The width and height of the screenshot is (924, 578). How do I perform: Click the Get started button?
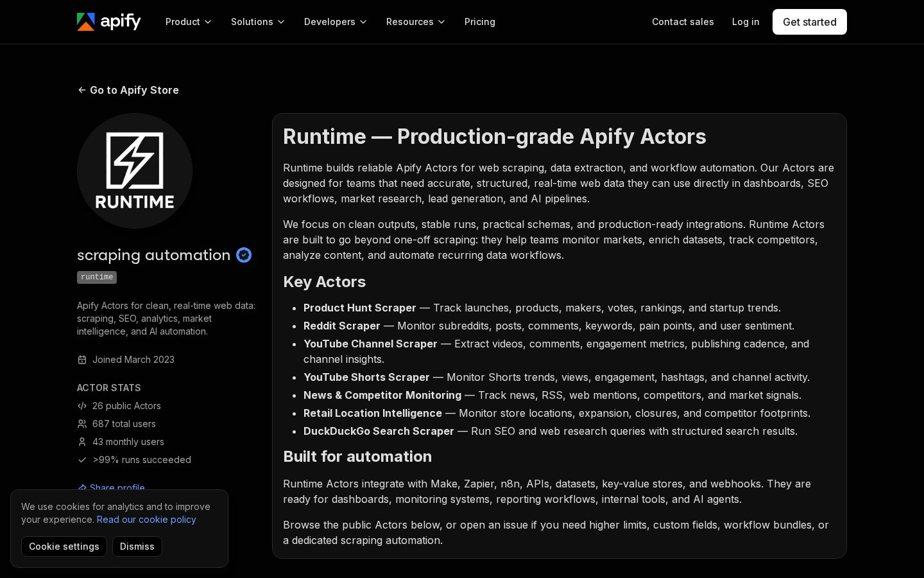click(x=810, y=22)
